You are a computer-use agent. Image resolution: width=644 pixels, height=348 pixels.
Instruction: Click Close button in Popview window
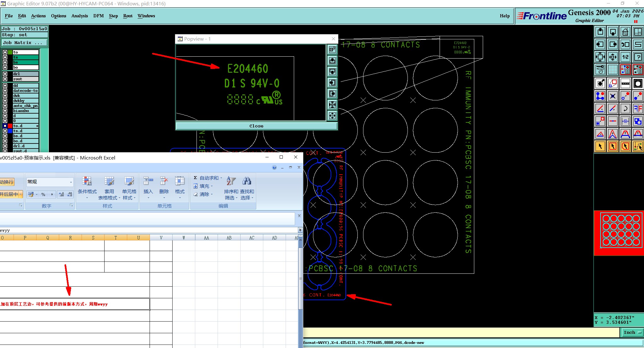pyautogui.click(x=256, y=126)
